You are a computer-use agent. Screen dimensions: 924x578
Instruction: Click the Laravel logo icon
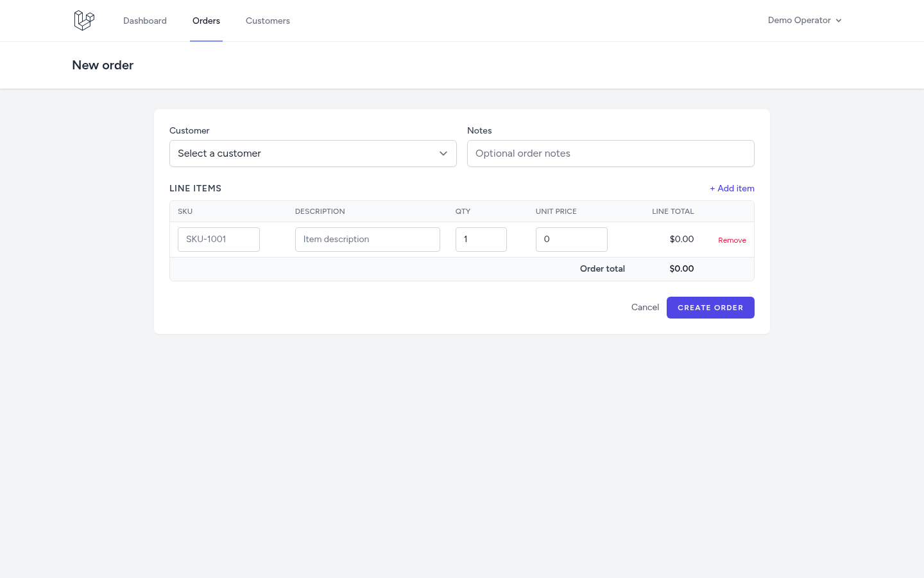pyautogui.click(x=84, y=21)
